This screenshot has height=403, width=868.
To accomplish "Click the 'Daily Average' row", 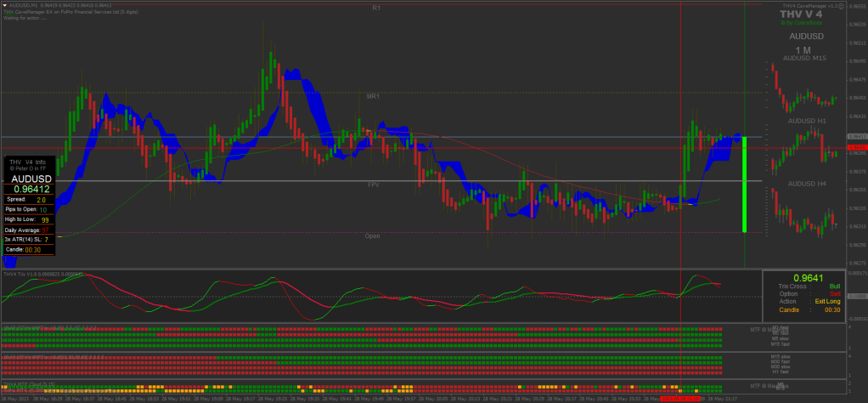I will [29, 230].
